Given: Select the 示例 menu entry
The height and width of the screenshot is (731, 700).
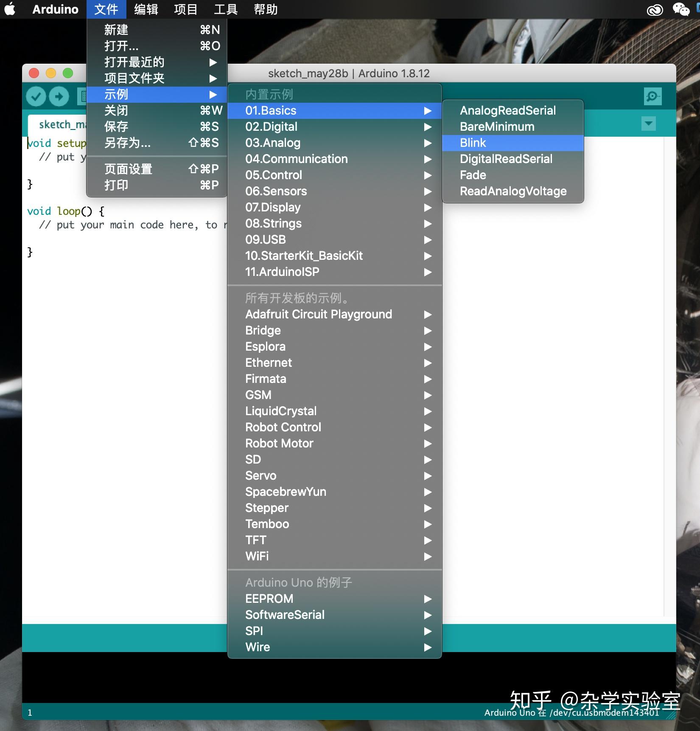Looking at the screenshot, I should click(157, 94).
